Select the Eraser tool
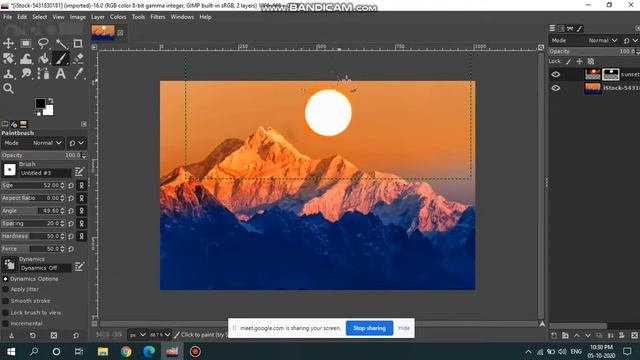Image resolution: width=640 pixels, height=360 pixels. (x=78, y=59)
